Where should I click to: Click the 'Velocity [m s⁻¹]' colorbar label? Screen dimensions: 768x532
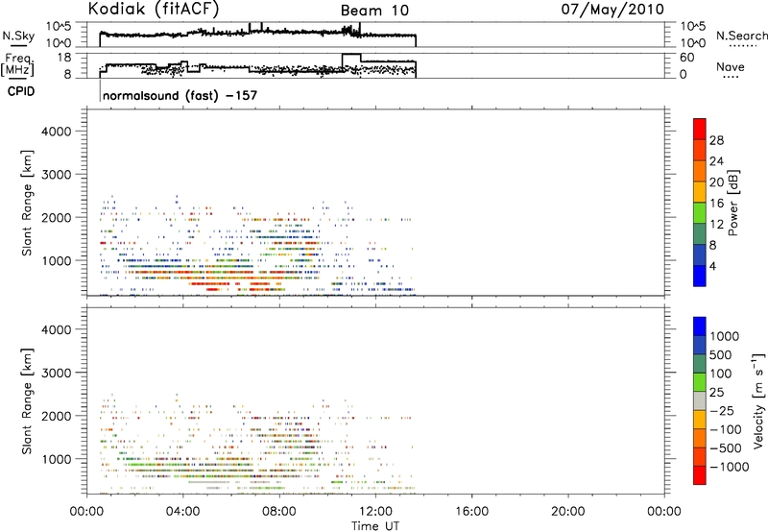tap(758, 400)
